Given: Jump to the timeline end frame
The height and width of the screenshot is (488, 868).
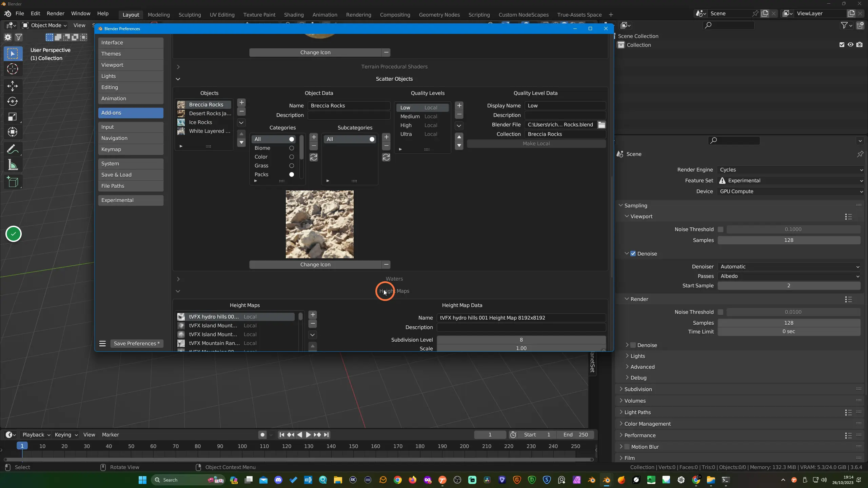Looking at the screenshot, I should [x=326, y=435].
